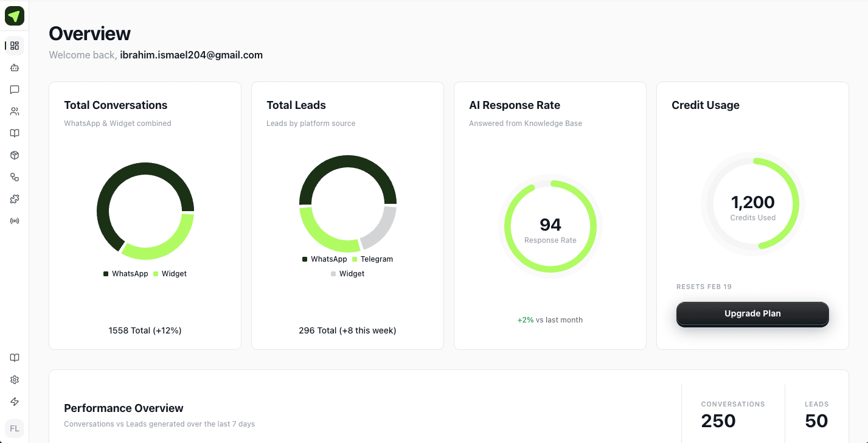Open the settings gear icon
868x443 pixels.
click(15, 379)
